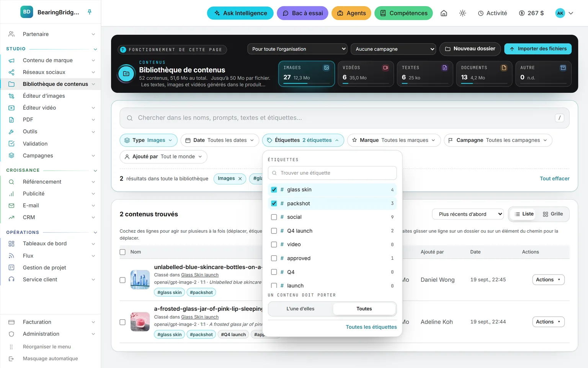The height and width of the screenshot is (368, 588).
Task: Open Bibliothèque de contenus in sidebar
Action: tap(50, 84)
